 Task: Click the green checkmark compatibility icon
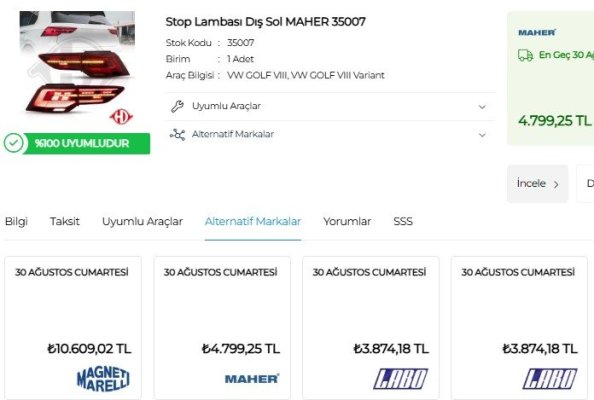tap(14, 143)
